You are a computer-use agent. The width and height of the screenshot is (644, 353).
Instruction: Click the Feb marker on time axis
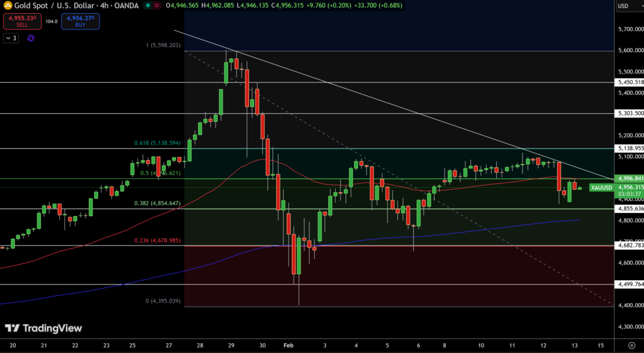(x=288, y=345)
